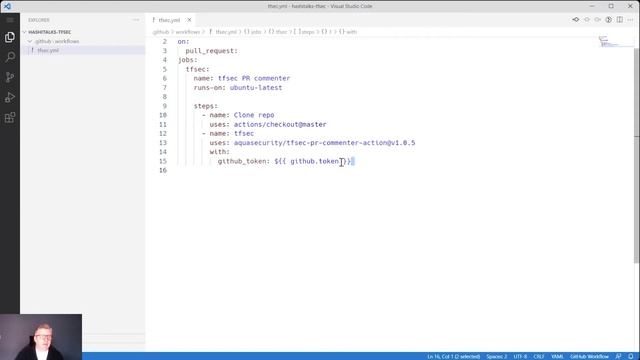Open the Run and Debug view
This screenshot has height=360, width=640.
click(x=10, y=98)
